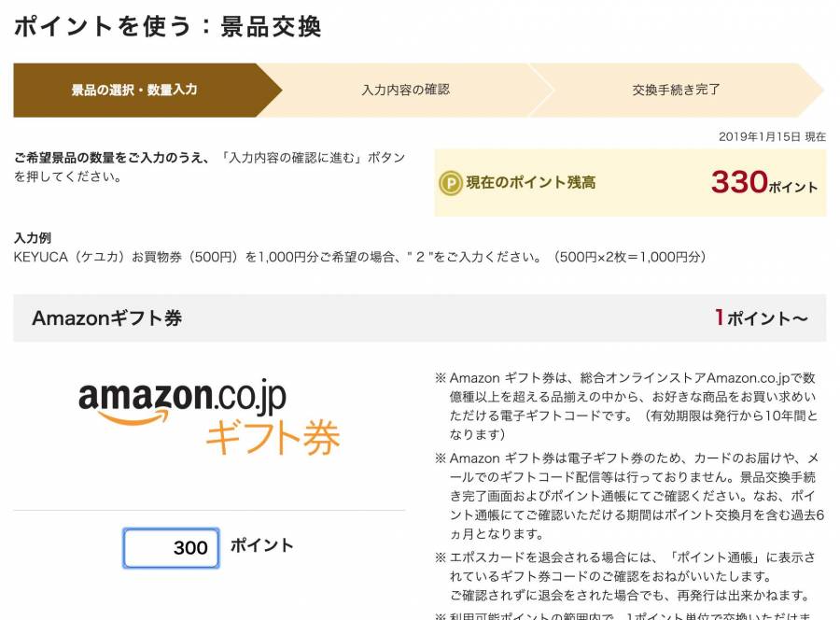Click the gold P point icon
This screenshot has width=840, height=620.
(x=451, y=183)
